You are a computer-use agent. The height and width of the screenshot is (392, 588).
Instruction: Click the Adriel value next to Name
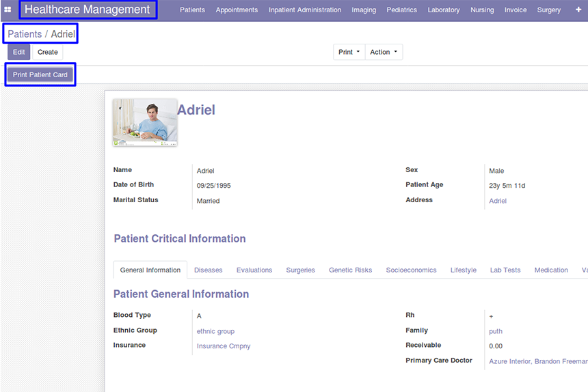pyautogui.click(x=206, y=171)
